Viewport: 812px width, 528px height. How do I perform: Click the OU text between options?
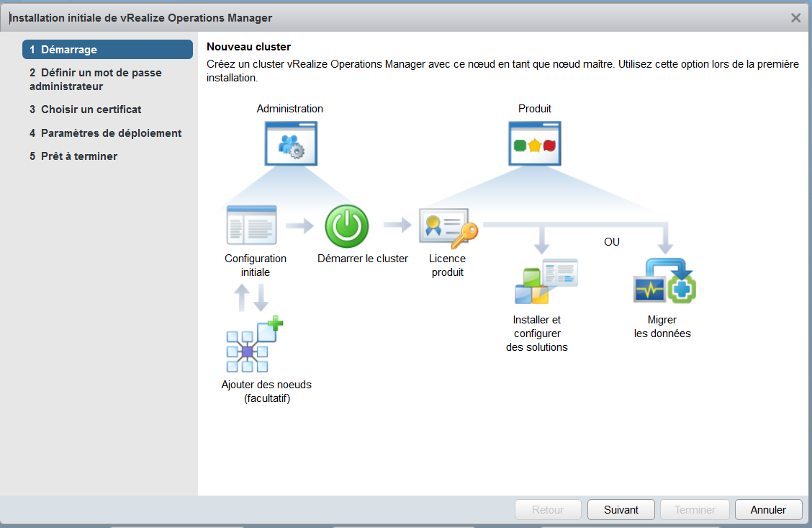[x=612, y=242]
